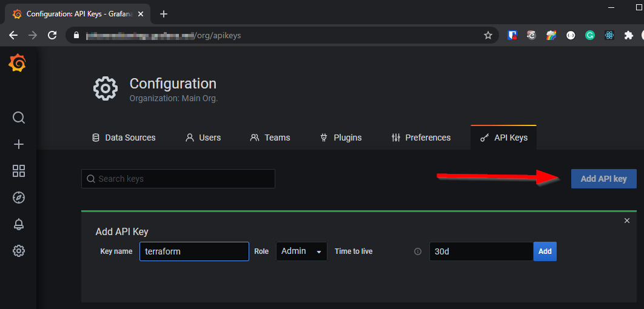The image size is (644, 309).
Task: Reload the current page
Action: 52,35
